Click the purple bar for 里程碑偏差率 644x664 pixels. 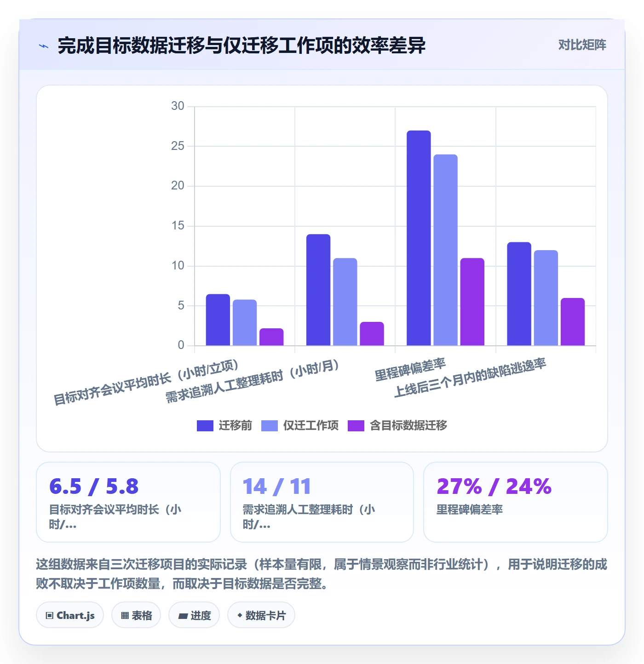pyautogui.click(x=472, y=302)
